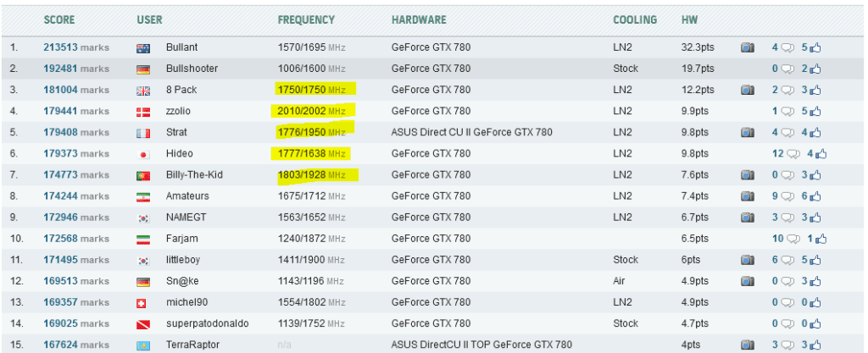Click the thumbs-up icon in Hideo's row
This screenshot has height=353, width=868.
(x=821, y=154)
